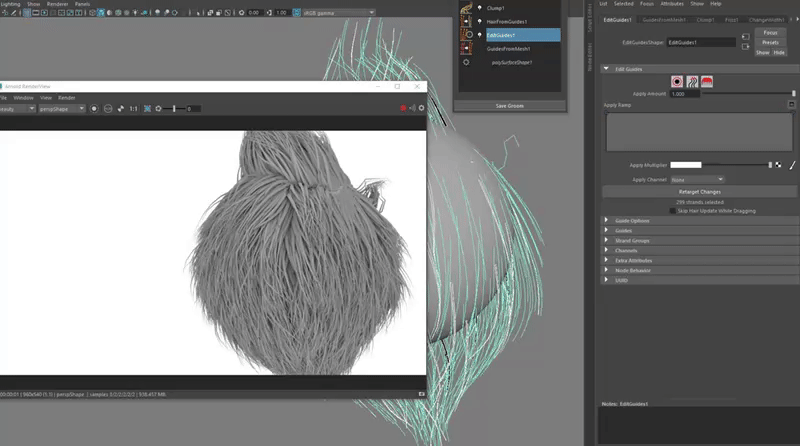Open the Render menu in Arnold RenderView

(66, 97)
